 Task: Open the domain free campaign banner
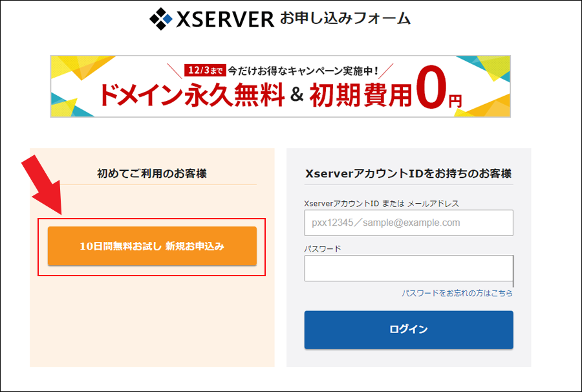[x=281, y=87]
